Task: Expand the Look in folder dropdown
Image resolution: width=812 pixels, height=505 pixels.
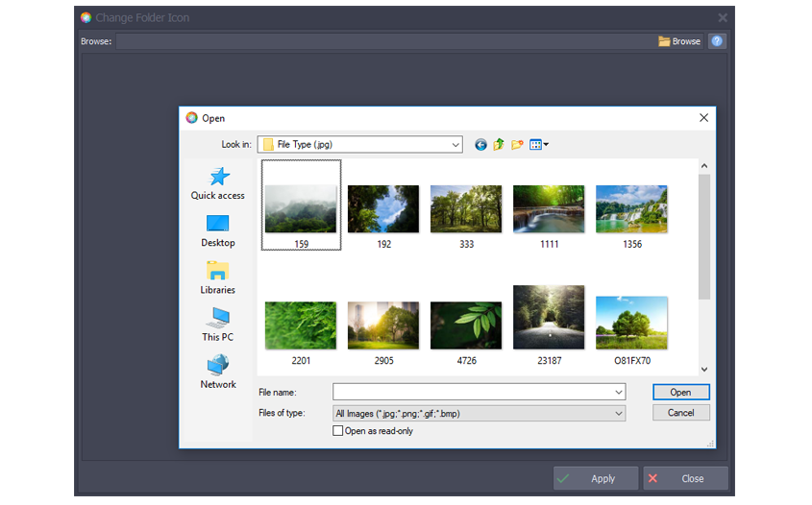Action: [x=455, y=145]
